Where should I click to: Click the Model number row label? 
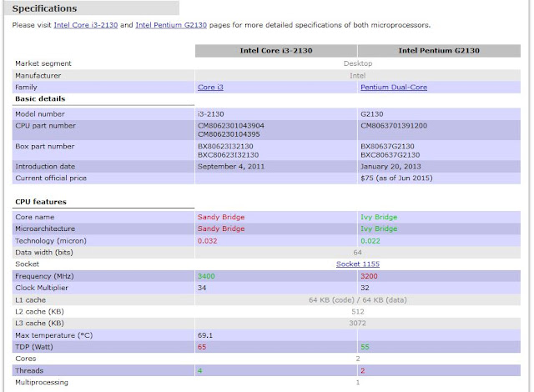tap(40, 114)
